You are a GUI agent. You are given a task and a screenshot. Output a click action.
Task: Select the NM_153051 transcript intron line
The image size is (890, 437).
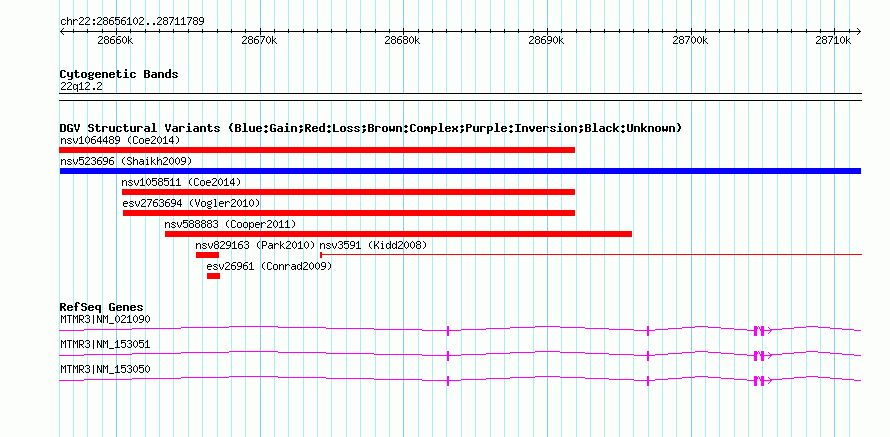click(460, 354)
